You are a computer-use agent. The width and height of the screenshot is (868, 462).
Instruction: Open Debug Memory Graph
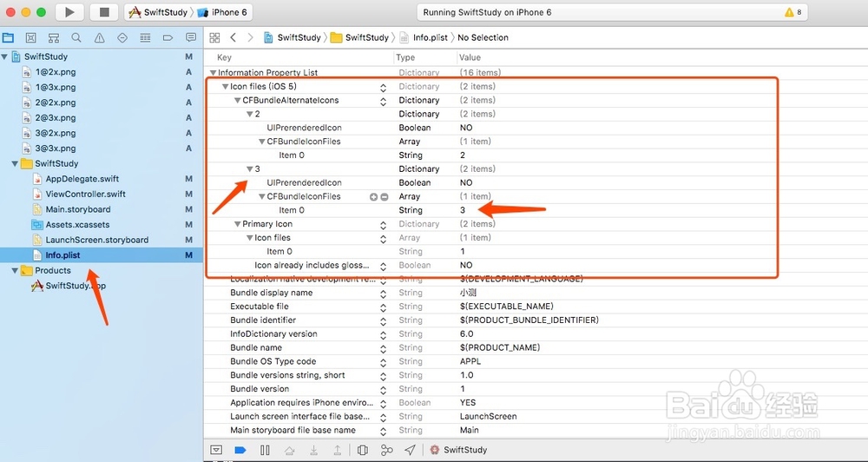[x=387, y=450]
